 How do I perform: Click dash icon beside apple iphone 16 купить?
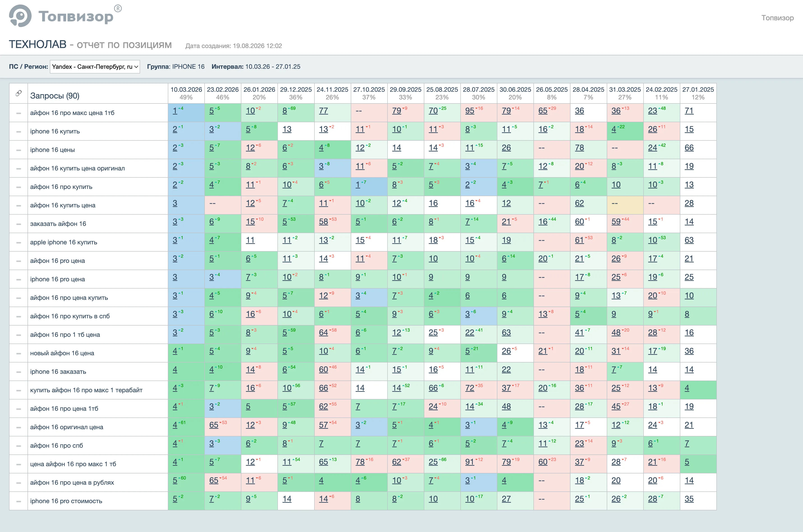(x=19, y=243)
